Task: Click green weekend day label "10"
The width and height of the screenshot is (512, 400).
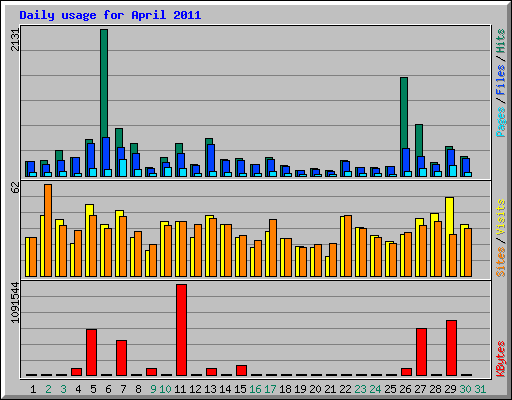Action: click(x=165, y=389)
